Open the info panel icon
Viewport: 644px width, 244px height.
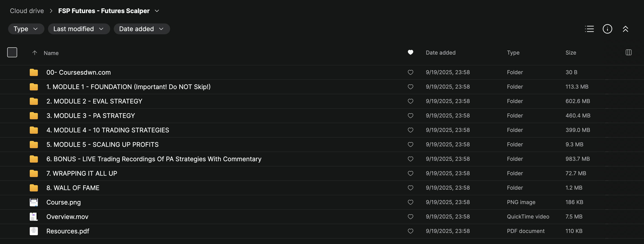[x=607, y=29]
